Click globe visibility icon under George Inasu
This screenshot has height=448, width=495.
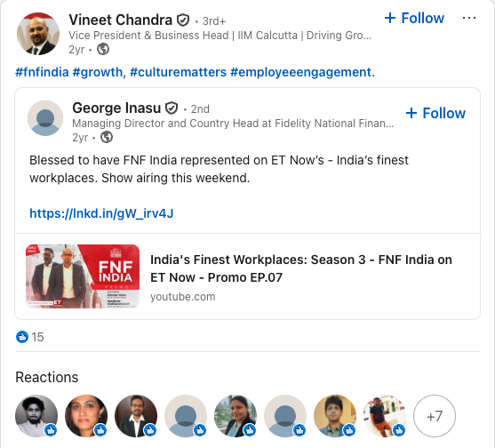[x=107, y=137]
